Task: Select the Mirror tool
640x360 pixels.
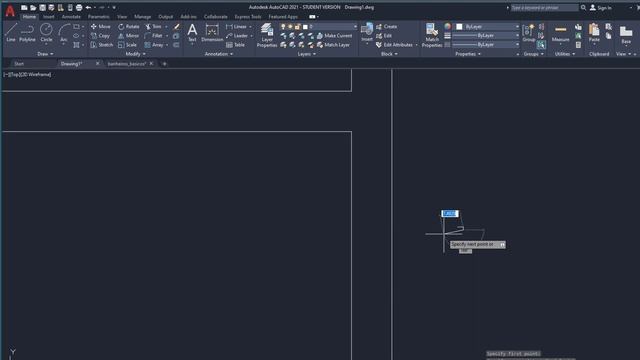Action: (128, 36)
